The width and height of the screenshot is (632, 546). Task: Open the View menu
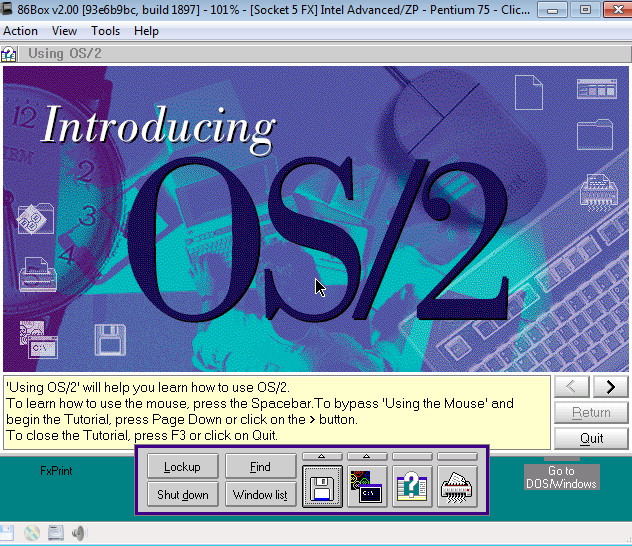64,31
